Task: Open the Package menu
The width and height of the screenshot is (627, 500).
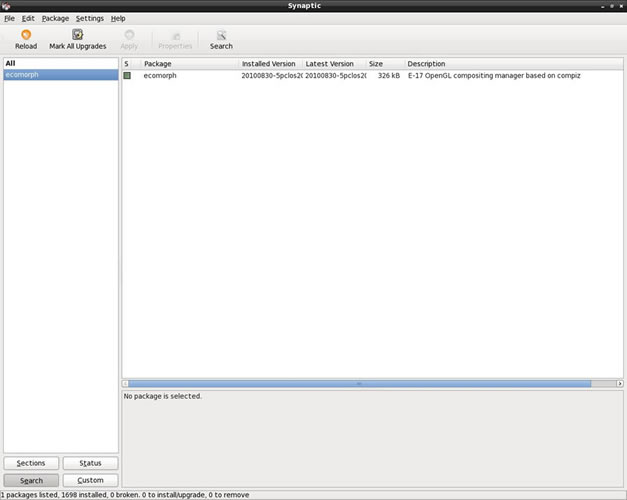Action: point(55,18)
